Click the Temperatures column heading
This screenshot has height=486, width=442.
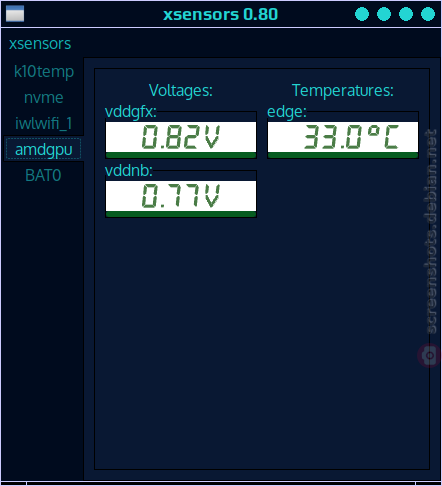pos(343,90)
